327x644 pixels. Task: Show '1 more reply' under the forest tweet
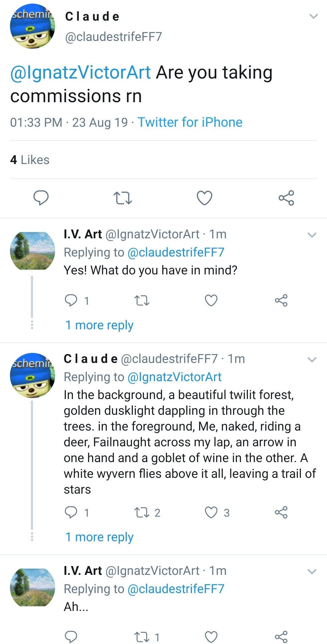tap(99, 537)
